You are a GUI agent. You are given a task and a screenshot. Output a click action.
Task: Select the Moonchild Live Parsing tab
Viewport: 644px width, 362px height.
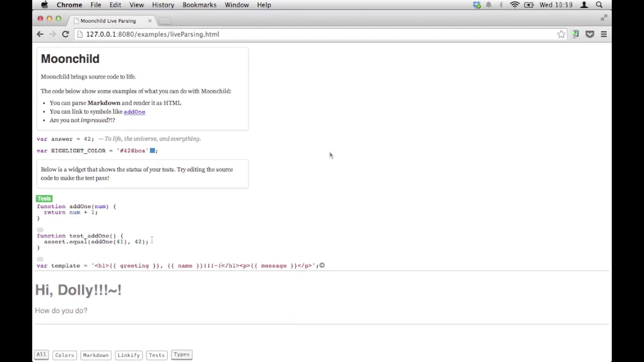click(108, 21)
